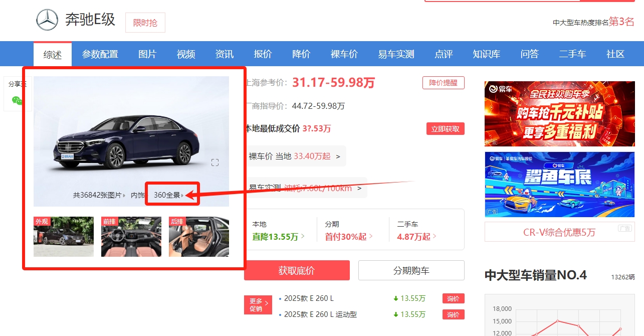The width and height of the screenshot is (644, 336).
Task: Open the 360全景 panoramic view
Action: click(168, 195)
